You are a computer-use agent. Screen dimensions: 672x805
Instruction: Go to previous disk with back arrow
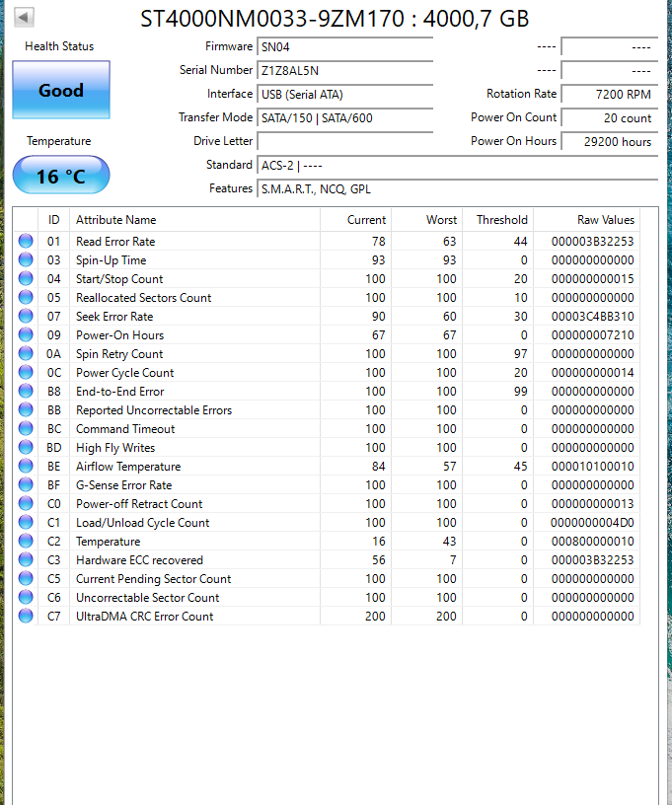(x=23, y=17)
